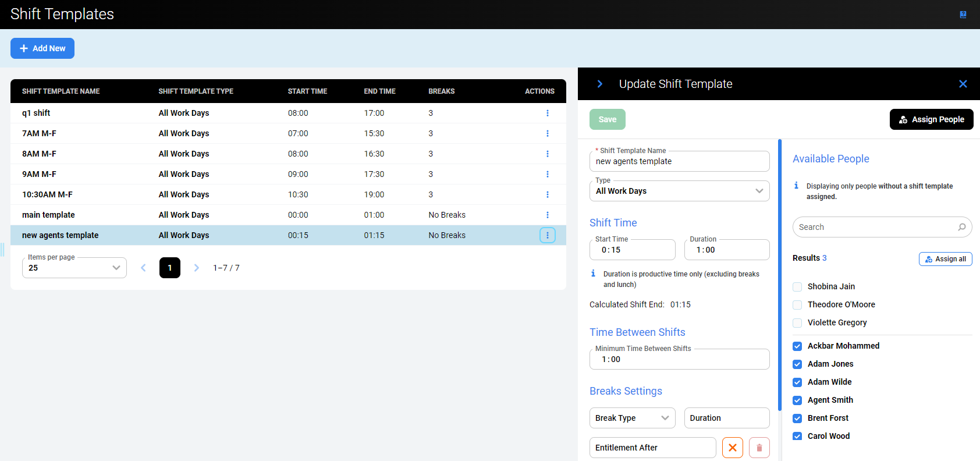This screenshot has height=461, width=980.
Task: Click the red trash delete break icon
Action: (x=759, y=448)
